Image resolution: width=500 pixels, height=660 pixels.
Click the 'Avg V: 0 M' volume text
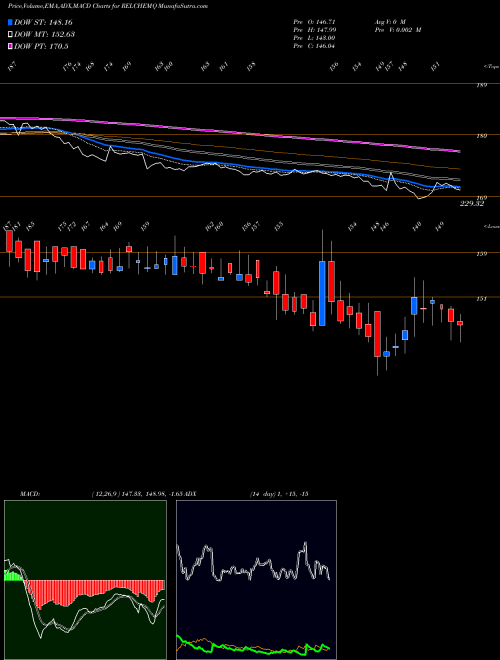click(389, 21)
